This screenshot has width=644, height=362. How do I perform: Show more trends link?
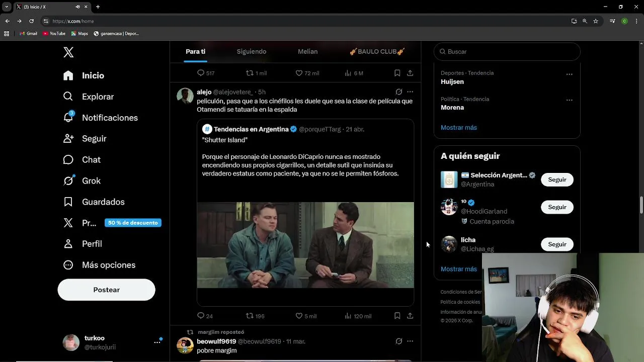pos(459,128)
